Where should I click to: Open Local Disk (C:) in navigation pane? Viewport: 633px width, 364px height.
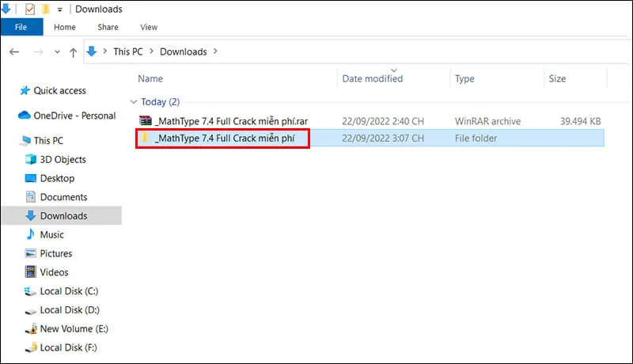69,291
